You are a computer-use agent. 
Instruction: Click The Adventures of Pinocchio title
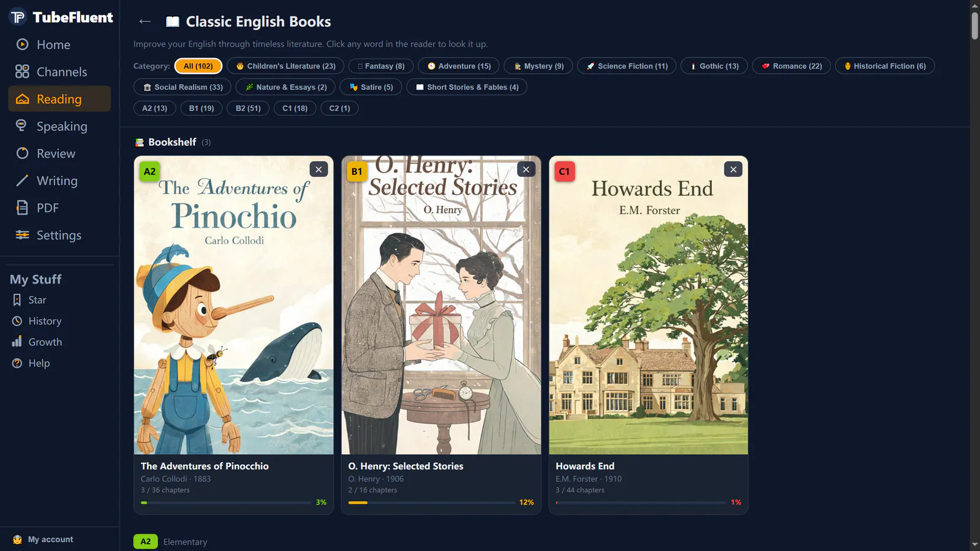[x=205, y=466]
